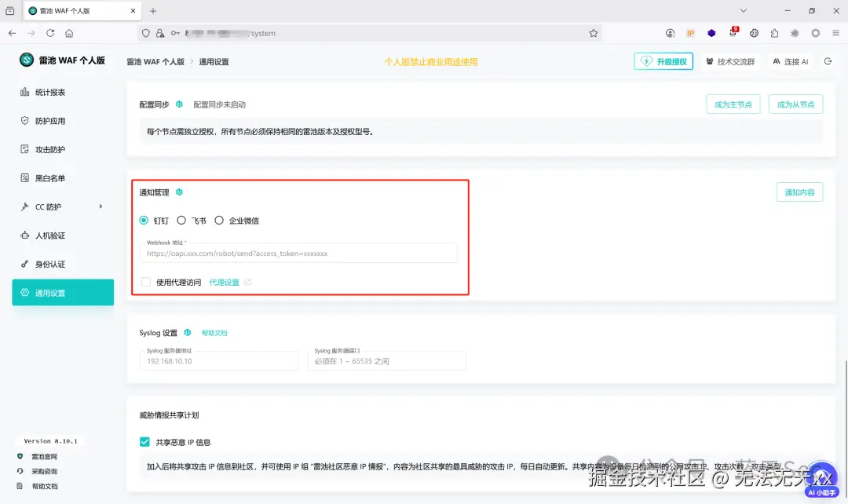This screenshot has height=504, width=848.
Task: Enable 使用代理访问 checkbox
Action: click(147, 282)
